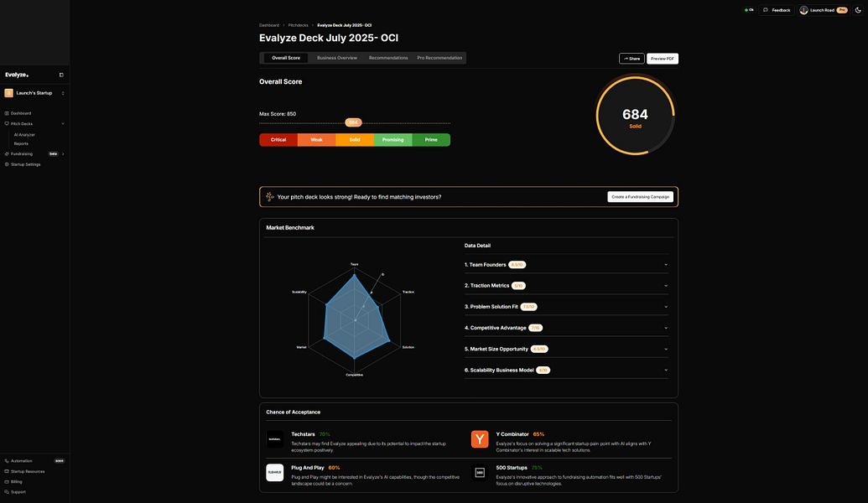868x503 pixels.
Task: Click the Share button
Action: coord(632,59)
